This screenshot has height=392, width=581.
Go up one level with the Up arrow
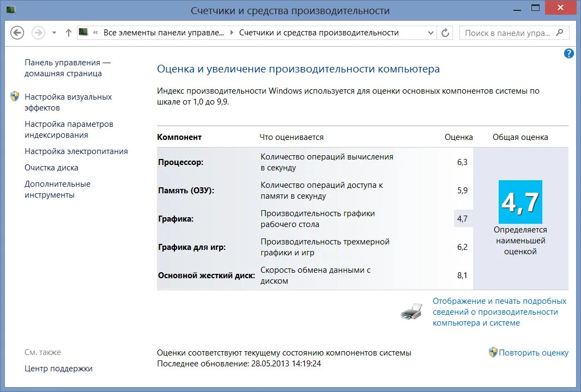coord(69,33)
